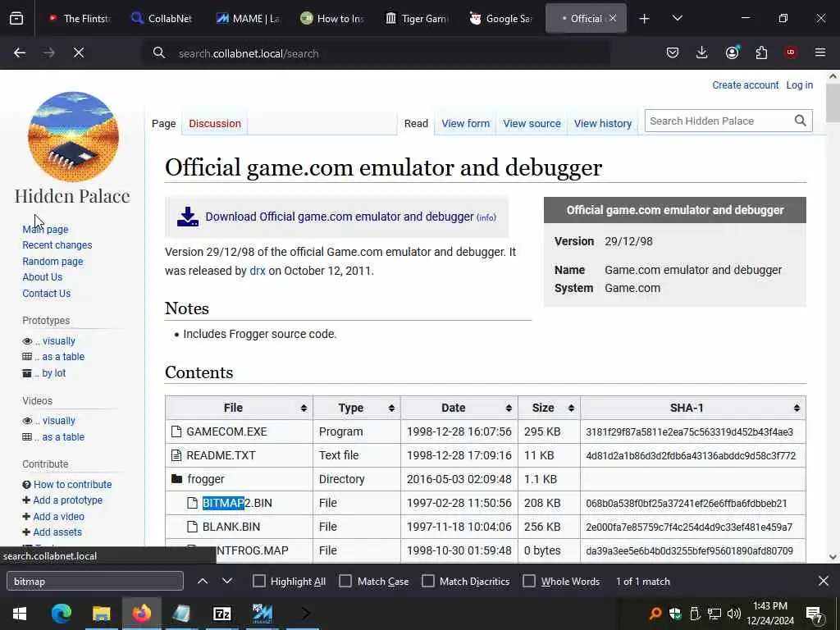Click the Create account link
The width and height of the screenshot is (840, 630).
click(x=745, y=85)
